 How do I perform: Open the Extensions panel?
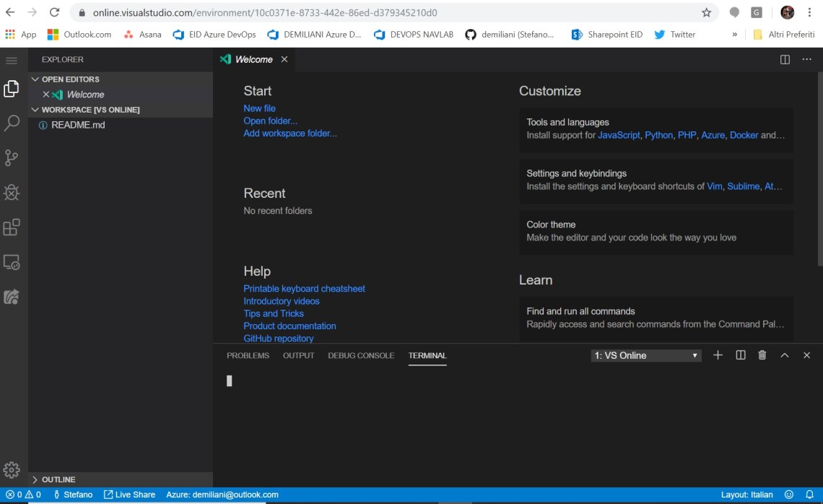point(10,227)
